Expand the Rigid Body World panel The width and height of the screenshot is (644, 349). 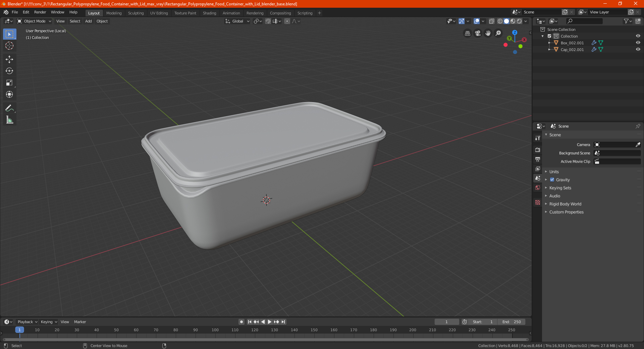click(565, 204)
